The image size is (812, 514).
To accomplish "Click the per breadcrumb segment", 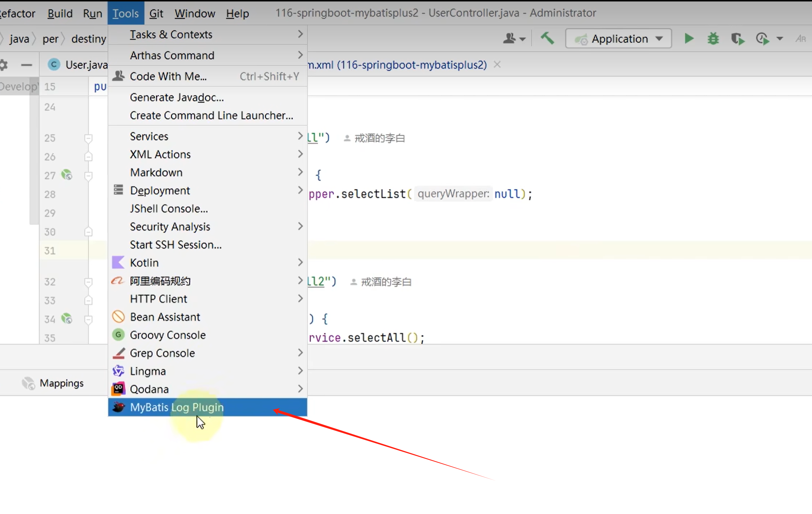I will [50, 38].
